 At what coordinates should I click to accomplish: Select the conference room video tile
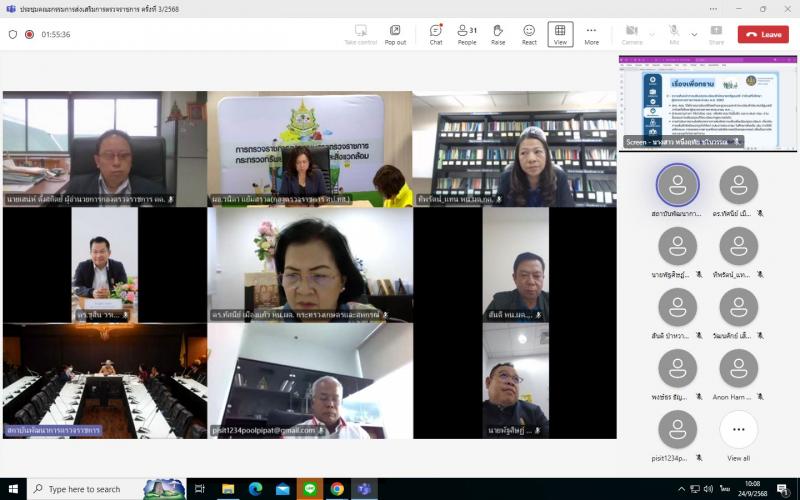(105, 381)
